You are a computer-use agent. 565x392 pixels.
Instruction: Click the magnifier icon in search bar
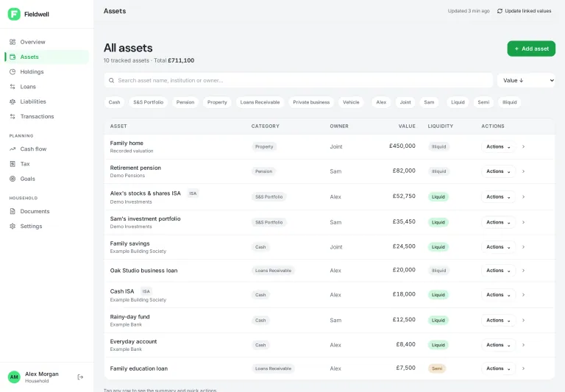point(112,80)
